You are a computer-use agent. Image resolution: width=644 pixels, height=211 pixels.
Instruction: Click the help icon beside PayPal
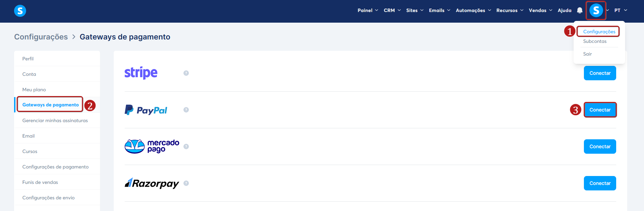click(x=186, y=110)
